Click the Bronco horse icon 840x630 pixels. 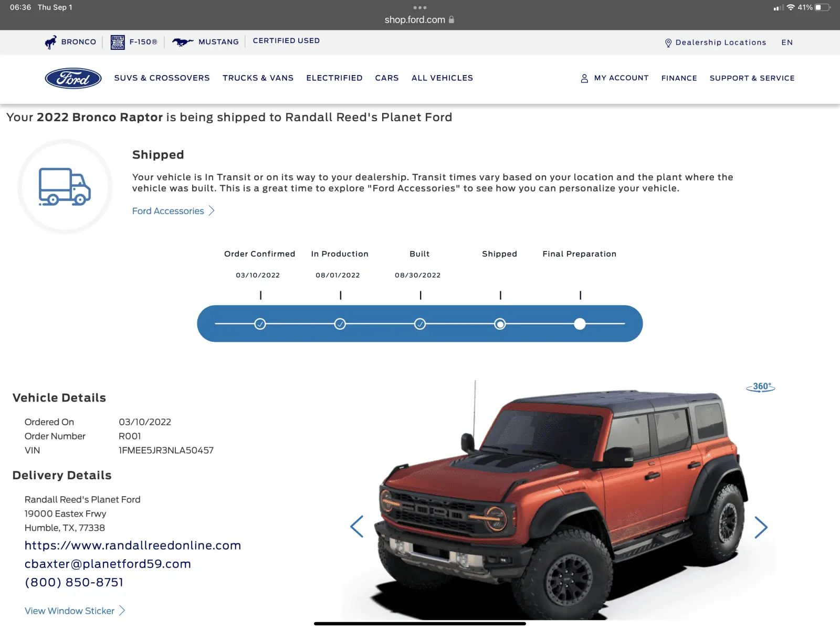click(x=50, y=42)
